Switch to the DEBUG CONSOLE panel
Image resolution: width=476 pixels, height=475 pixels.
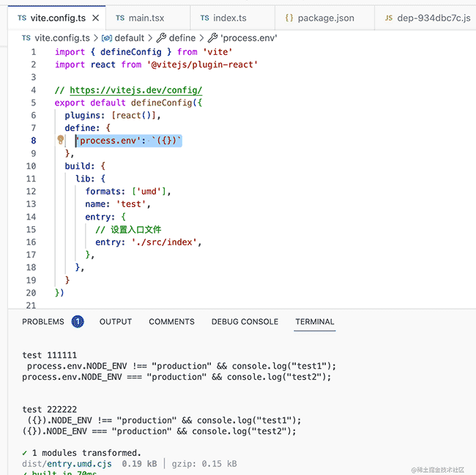(245, 321)
